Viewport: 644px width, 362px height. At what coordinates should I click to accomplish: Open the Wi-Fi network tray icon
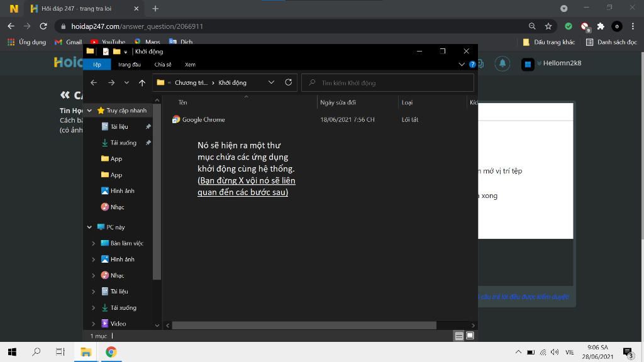(x=543, y=352)
